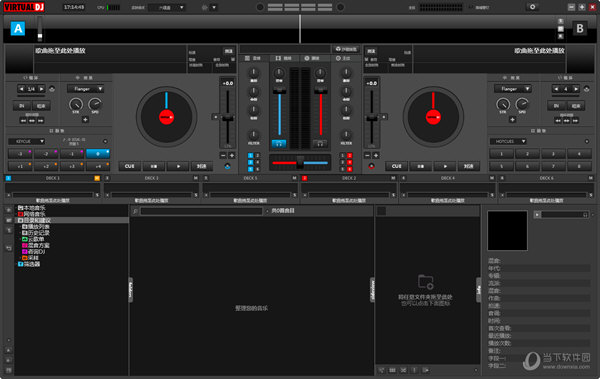Click the left deck pitch fader handle
600x379 pixels.
click(228, 118)
